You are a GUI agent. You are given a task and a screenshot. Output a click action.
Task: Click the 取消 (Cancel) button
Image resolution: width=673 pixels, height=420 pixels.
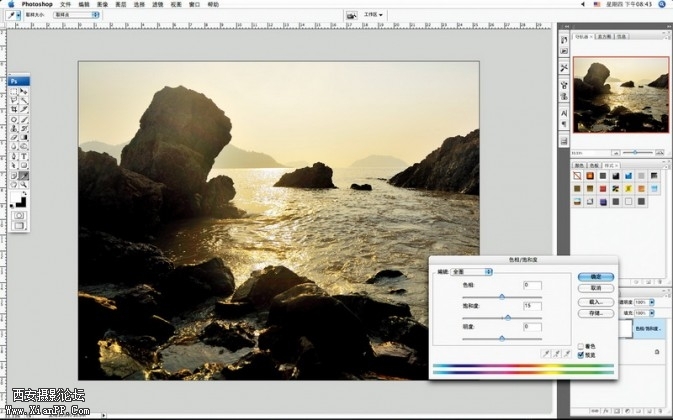tap(594, 288)
